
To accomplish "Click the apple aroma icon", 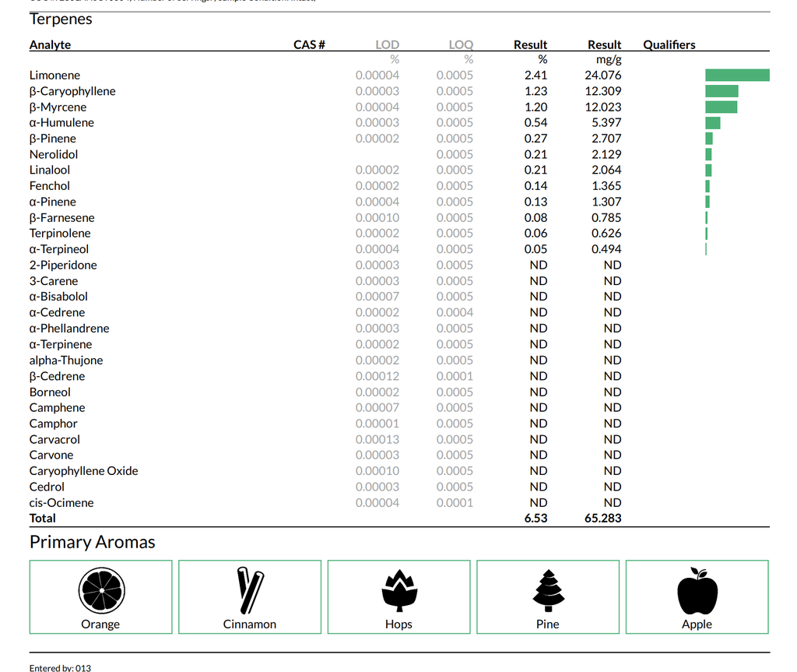I will 697,591.
